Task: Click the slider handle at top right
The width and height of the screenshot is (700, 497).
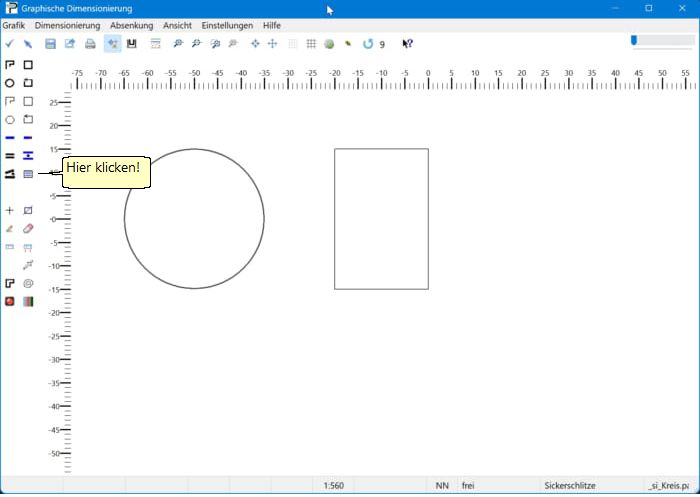Action: click(634, 40)
